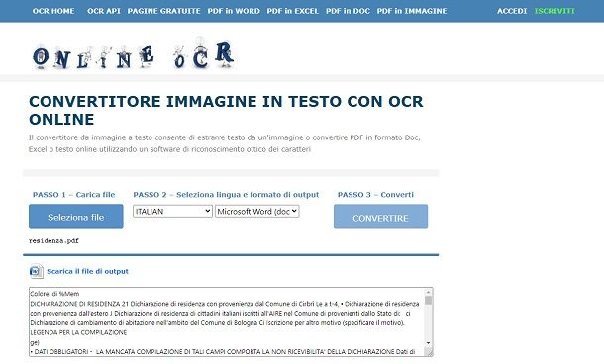Click the output text area scroll down arrow
Image resolution: width=604 pixels, height=364 pixels.
[429, 343]
